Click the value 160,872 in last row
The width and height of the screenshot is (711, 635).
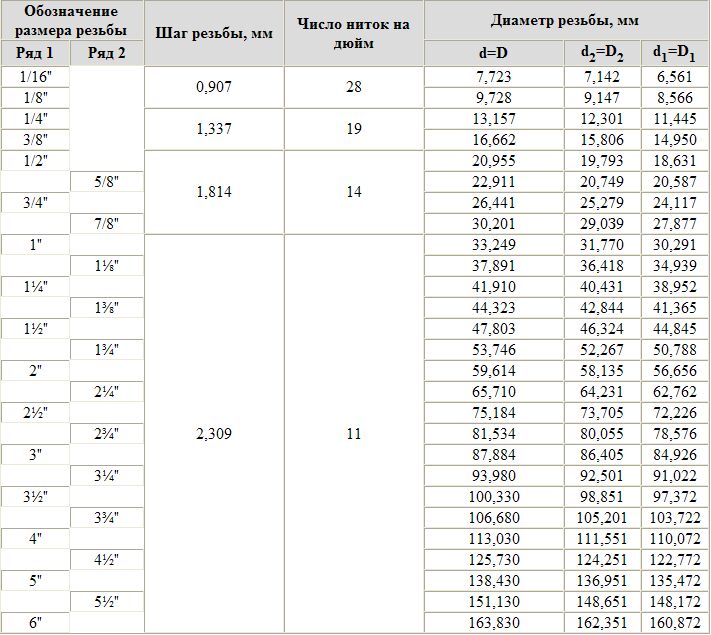point(675,623)
